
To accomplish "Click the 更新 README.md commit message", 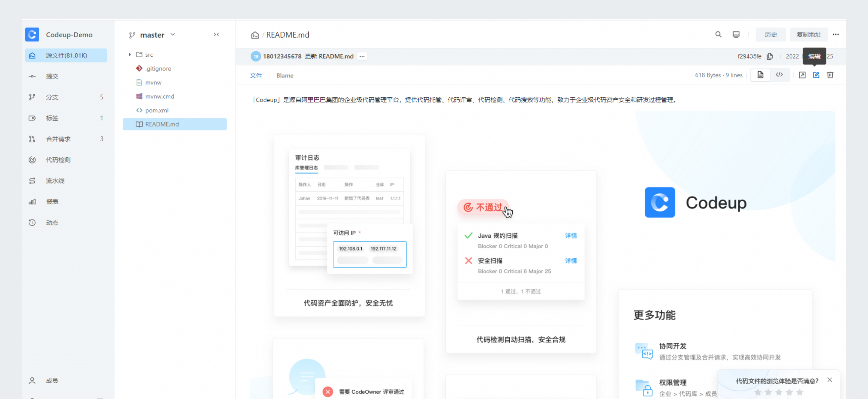I will [329, 56].
